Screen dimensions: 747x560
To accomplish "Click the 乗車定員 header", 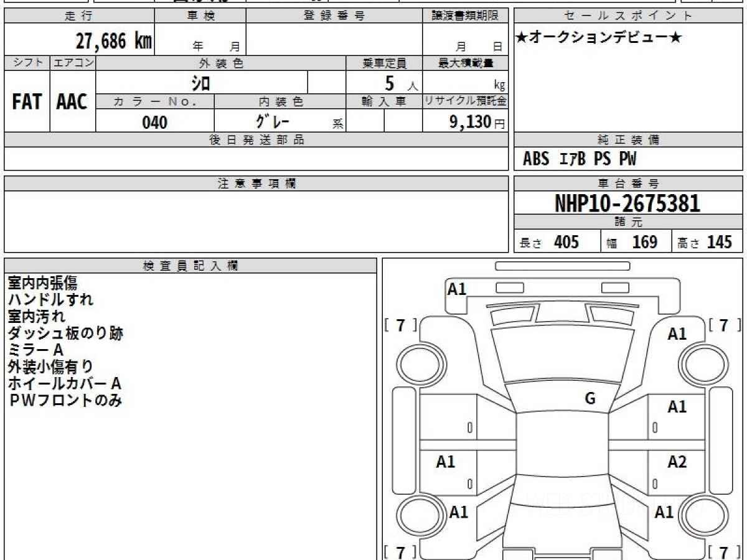I will click(384, 63).
